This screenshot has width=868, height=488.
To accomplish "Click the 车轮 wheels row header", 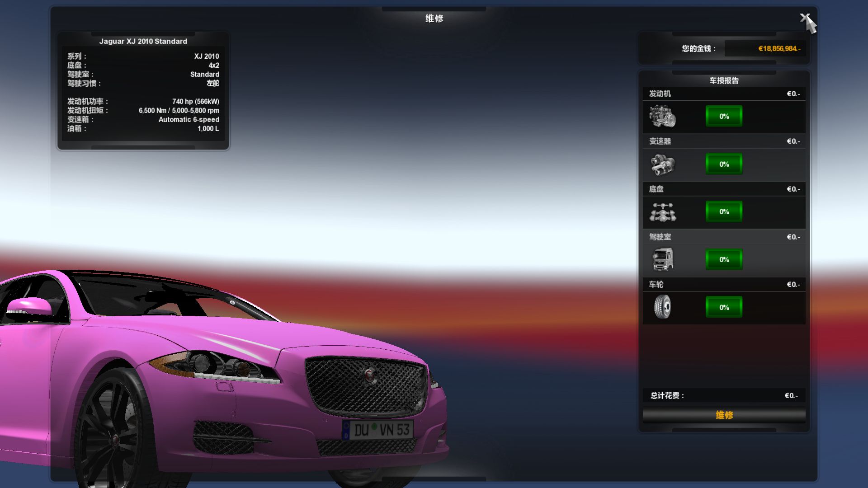I will click(724, 284).
